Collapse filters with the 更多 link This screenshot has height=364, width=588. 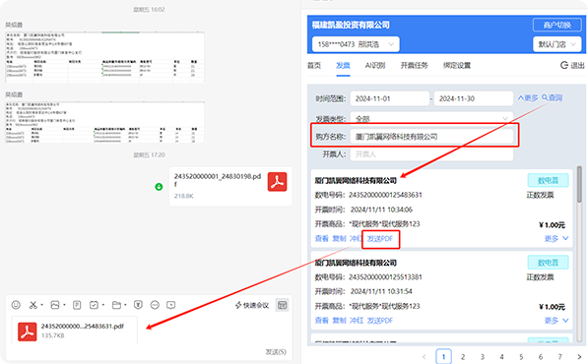point(528,97)
